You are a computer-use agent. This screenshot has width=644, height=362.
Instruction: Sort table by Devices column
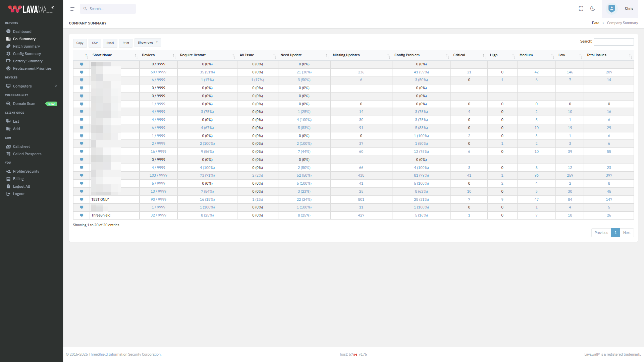point(158,55)
